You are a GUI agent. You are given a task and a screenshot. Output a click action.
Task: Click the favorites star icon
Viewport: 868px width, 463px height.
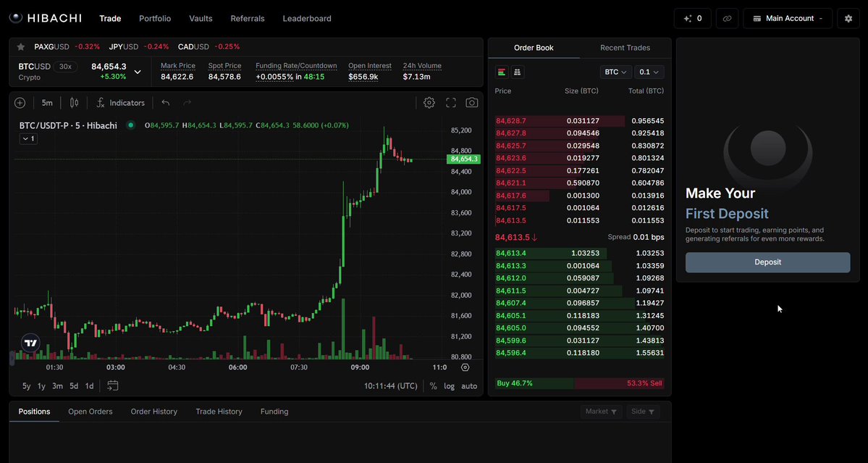(21, 46)
